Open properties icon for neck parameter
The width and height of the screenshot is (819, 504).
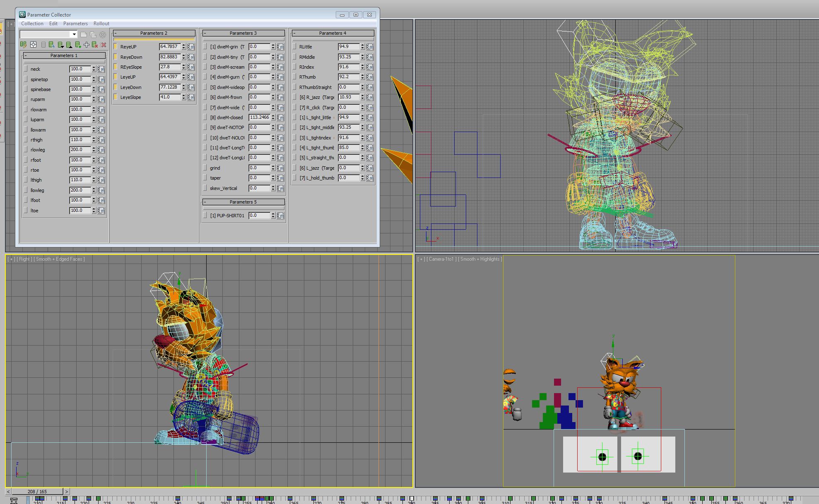[101, 69]
